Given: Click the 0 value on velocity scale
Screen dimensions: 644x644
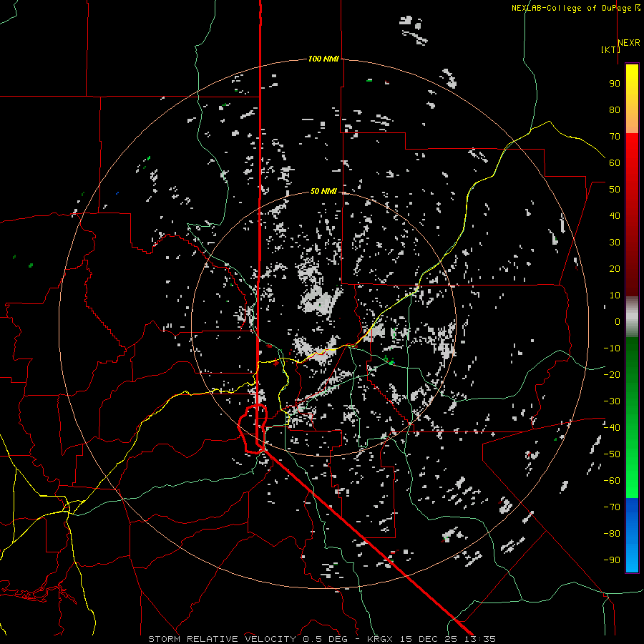Looking at the screenshot, I should tap(618, 321).
